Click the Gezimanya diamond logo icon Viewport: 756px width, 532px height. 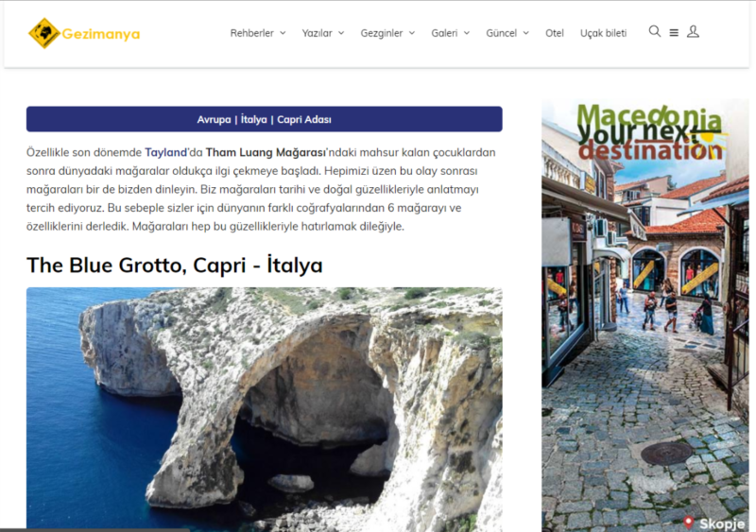tap(43, 33)
